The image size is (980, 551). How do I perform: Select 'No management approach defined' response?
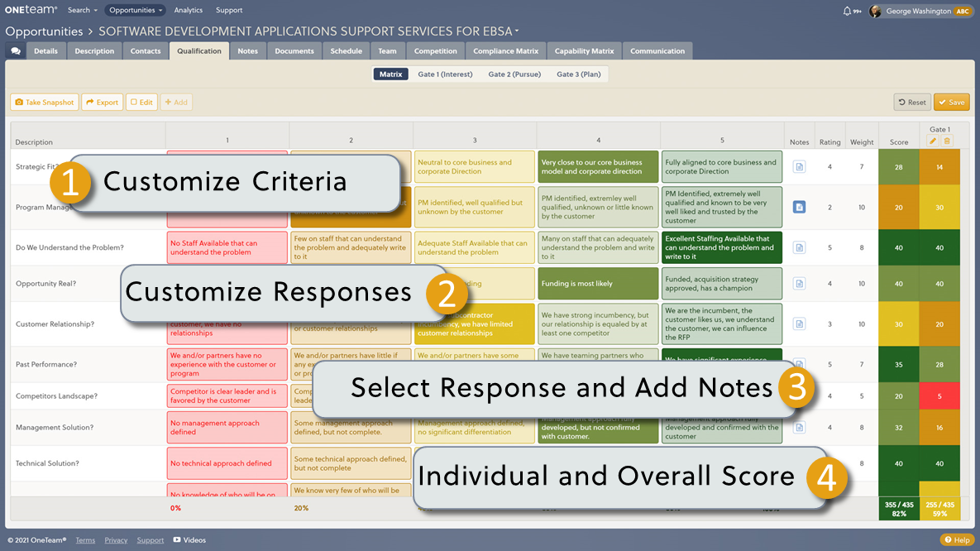point(227,428)
